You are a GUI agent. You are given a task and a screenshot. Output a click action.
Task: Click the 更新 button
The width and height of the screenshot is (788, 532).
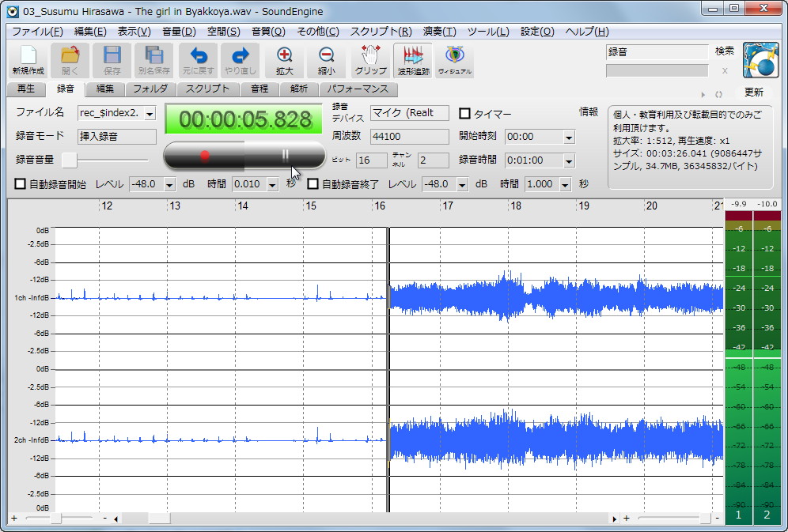[753, 92]
